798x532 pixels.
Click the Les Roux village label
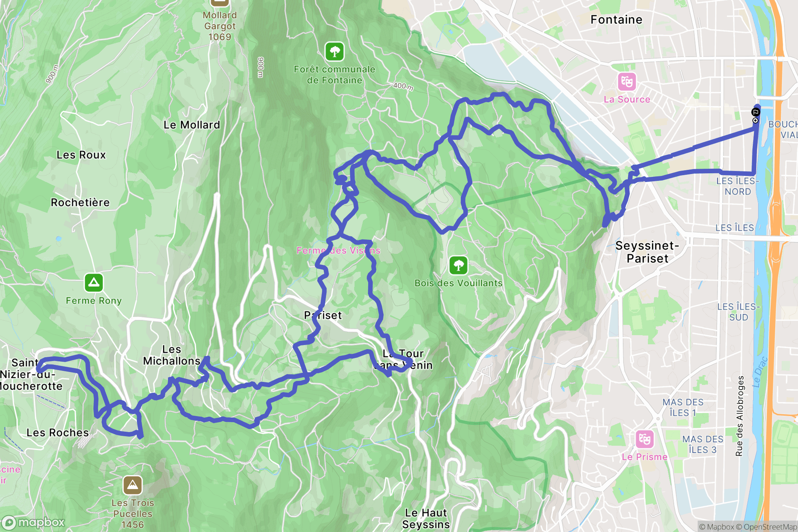tap(81, 155)
